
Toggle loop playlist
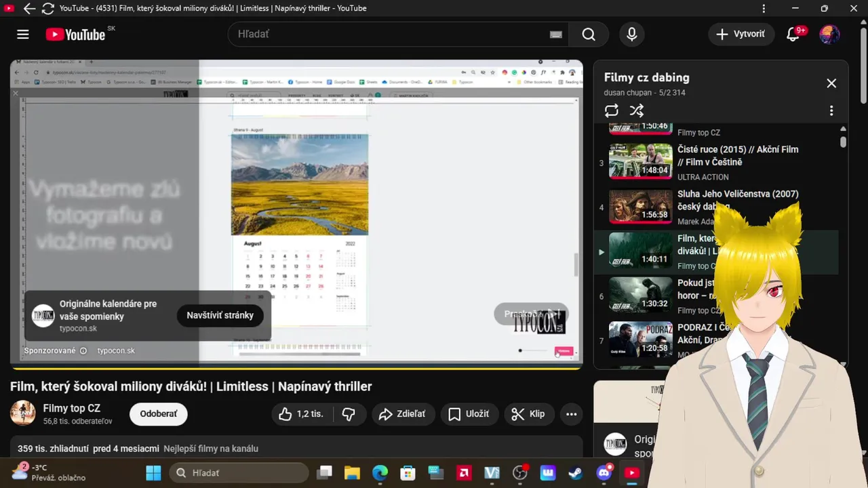(612, 110)
